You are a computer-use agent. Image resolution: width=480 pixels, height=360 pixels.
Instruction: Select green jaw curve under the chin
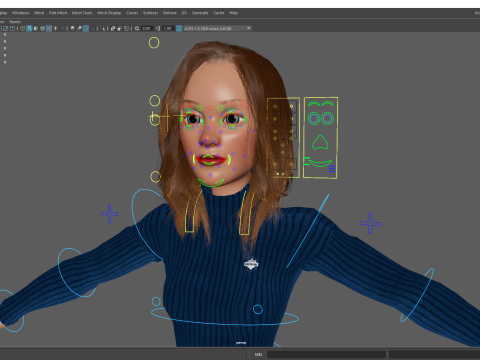[x=211, y=183]
